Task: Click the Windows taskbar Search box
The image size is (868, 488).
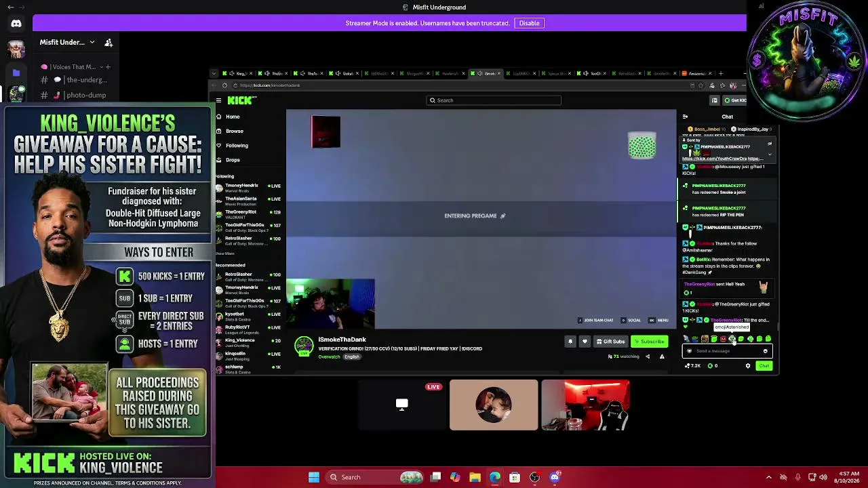Action: (374, 477)
